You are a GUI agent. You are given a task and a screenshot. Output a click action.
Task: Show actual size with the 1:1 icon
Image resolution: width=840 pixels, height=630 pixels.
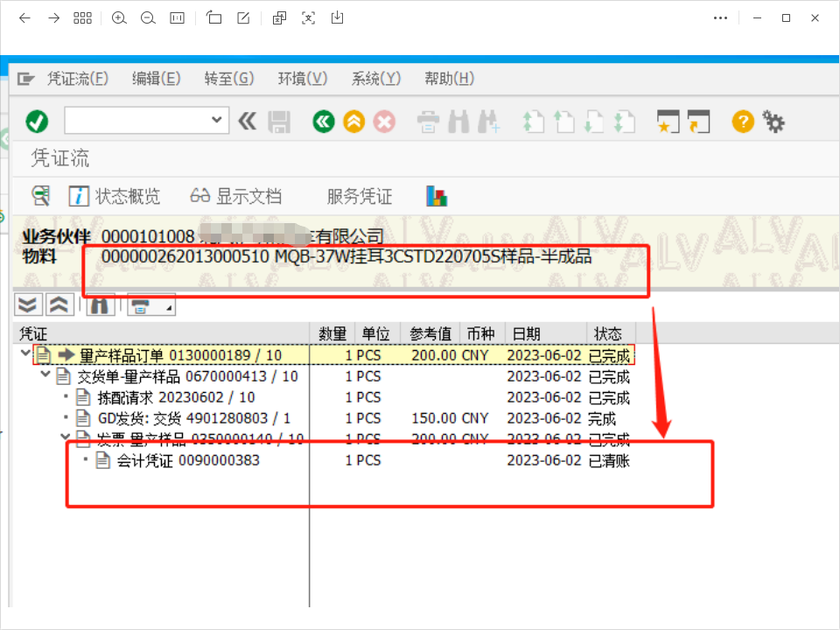(177, 18)
